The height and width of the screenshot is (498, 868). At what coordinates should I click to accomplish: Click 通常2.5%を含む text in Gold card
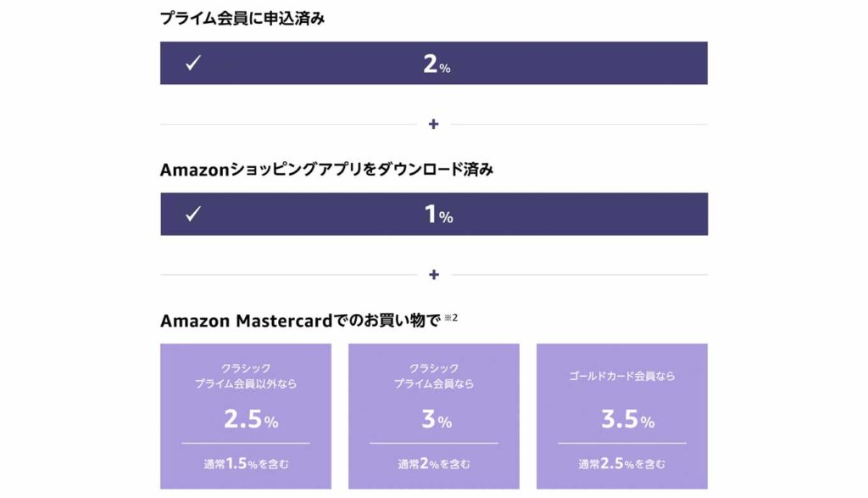point(621,464)
